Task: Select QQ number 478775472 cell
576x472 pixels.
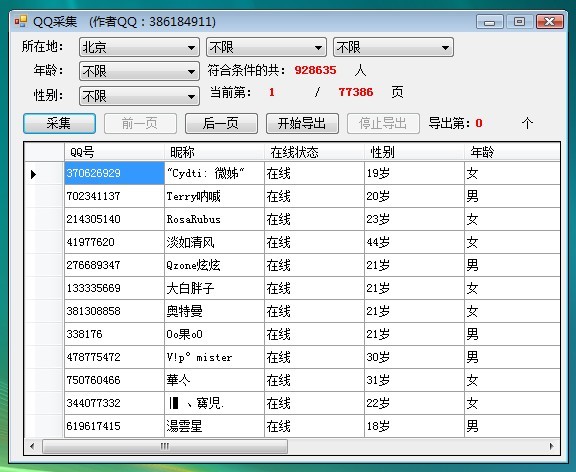Action: (114, 357)
